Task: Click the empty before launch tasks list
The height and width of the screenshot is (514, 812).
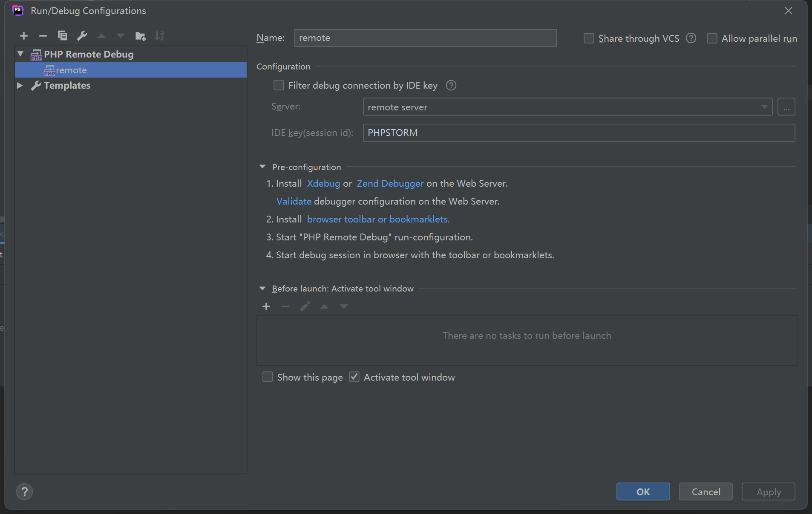Action: 527,341
